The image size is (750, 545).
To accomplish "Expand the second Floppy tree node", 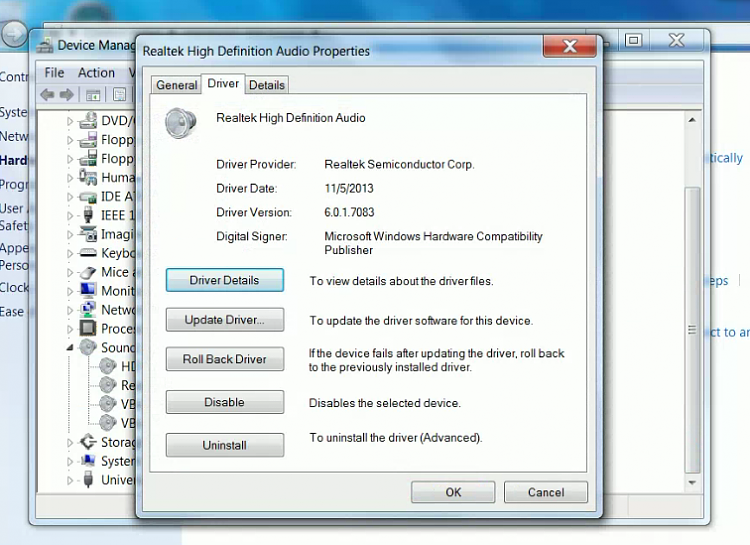I will pyautogui.click(x=70, y=159).
